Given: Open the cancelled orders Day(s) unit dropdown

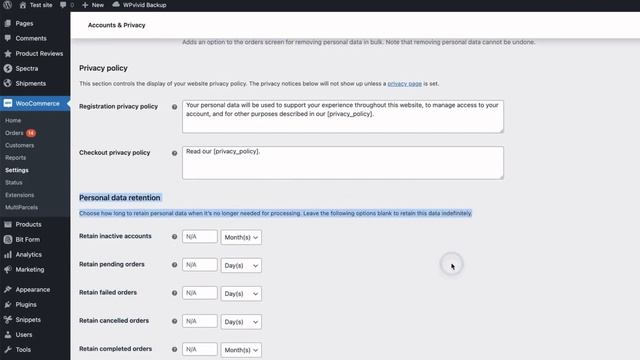Looking at the screenshot, I should 241,322.
